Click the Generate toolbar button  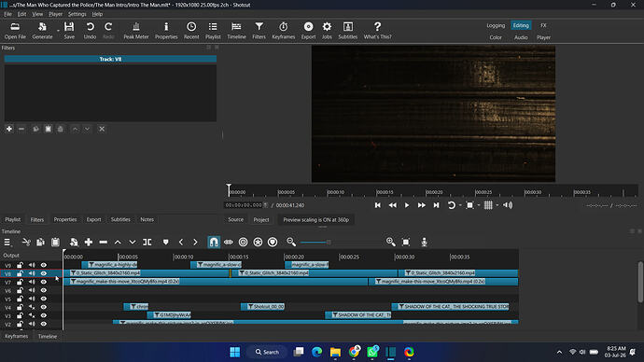pos(42,31)
